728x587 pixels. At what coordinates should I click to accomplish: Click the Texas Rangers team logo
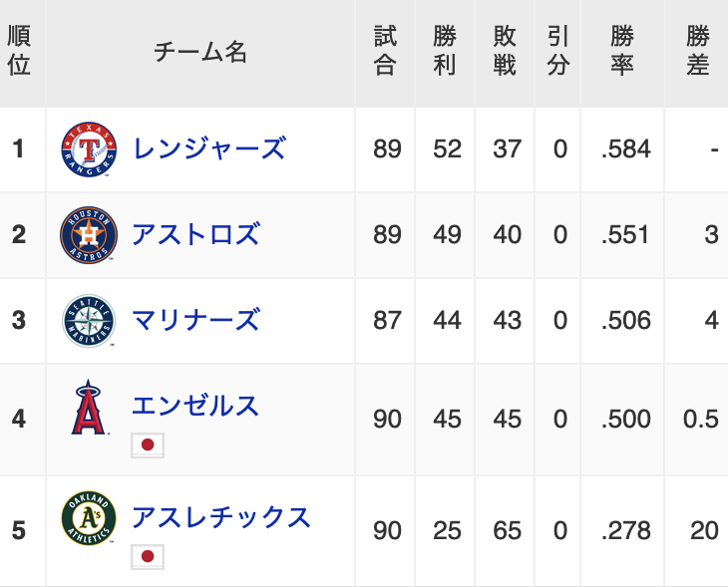89,149
